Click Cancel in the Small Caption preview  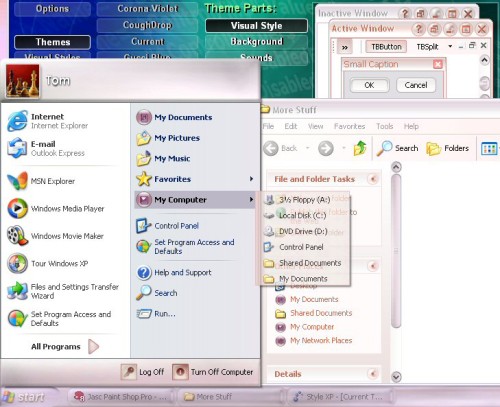click(416, 85)
